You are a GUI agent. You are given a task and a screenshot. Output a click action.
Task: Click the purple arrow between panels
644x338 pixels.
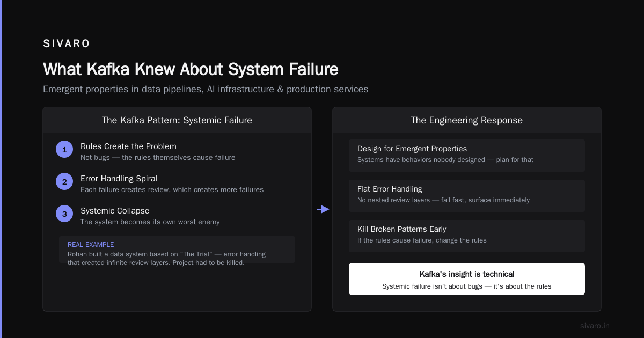point(323,209)
